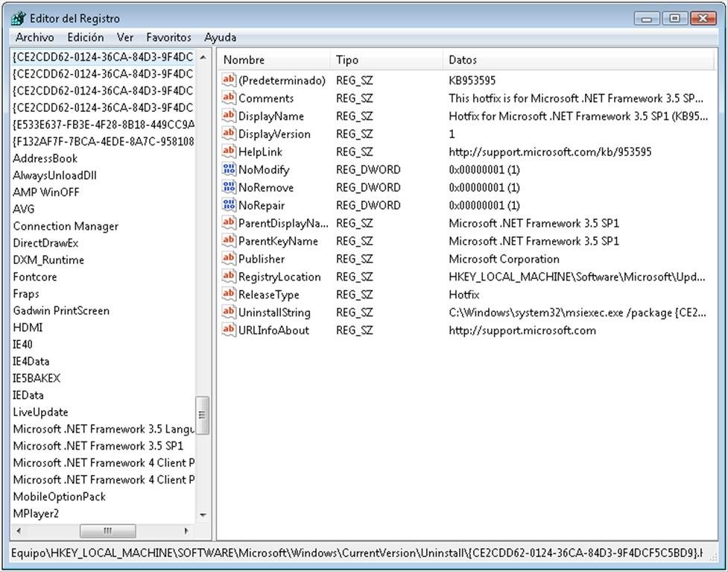Select the MobileOptionPack registry key
Image resolution: width=728 pixels, height=572 pixels.
pos(60,497)
